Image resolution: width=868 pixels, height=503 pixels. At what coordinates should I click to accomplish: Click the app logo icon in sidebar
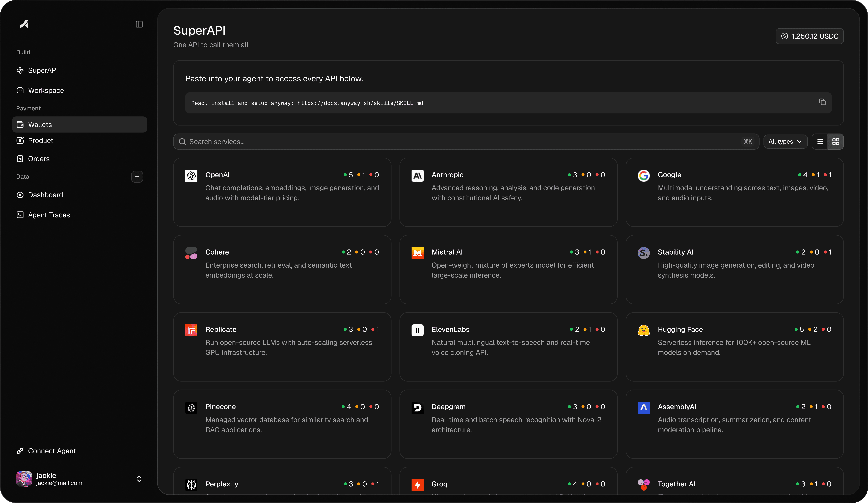pyautogui.click(x=24, y=24)
